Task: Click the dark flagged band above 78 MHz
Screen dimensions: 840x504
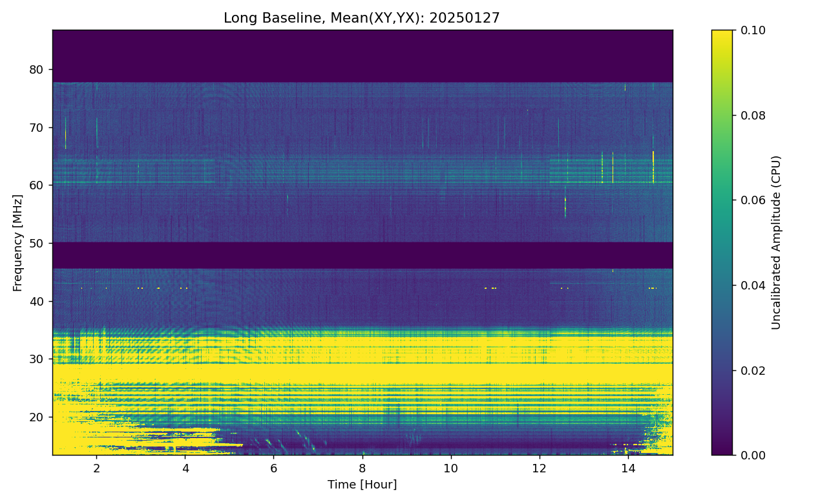Action: coord(362,56)
